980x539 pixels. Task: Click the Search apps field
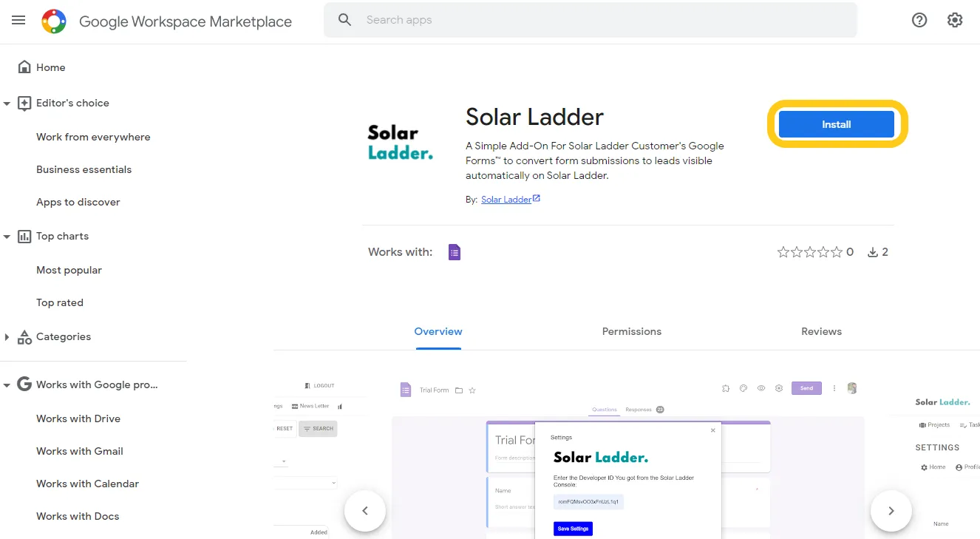(590, 20)
